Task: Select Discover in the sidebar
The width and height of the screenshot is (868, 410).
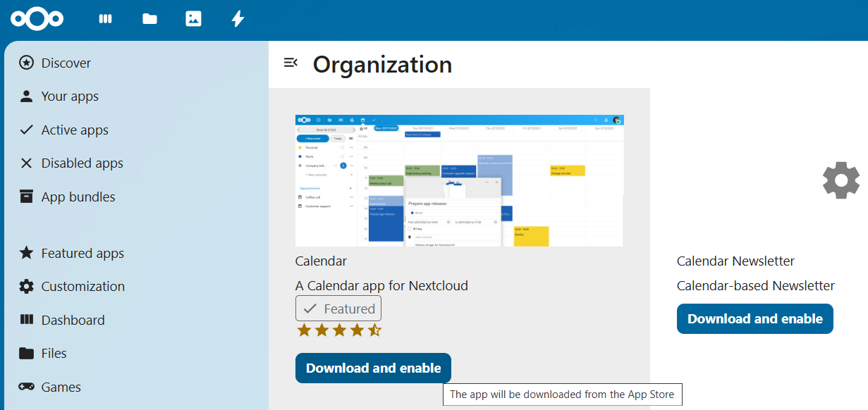Action: pyautogui.click(x=66, y=63)
